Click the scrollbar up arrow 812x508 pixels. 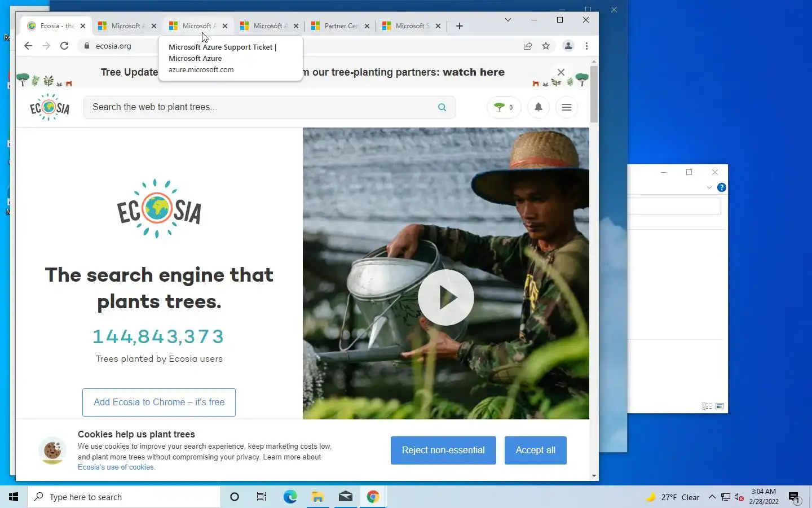pos(594,61)
